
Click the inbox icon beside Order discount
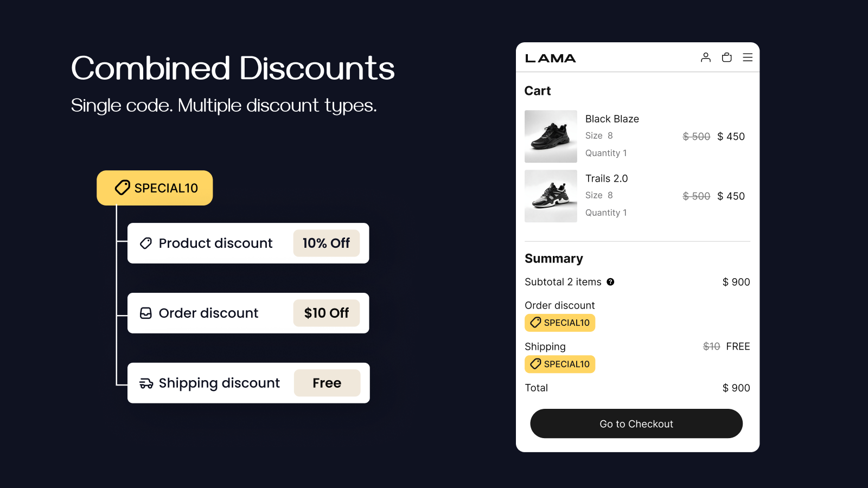(146, 313)
